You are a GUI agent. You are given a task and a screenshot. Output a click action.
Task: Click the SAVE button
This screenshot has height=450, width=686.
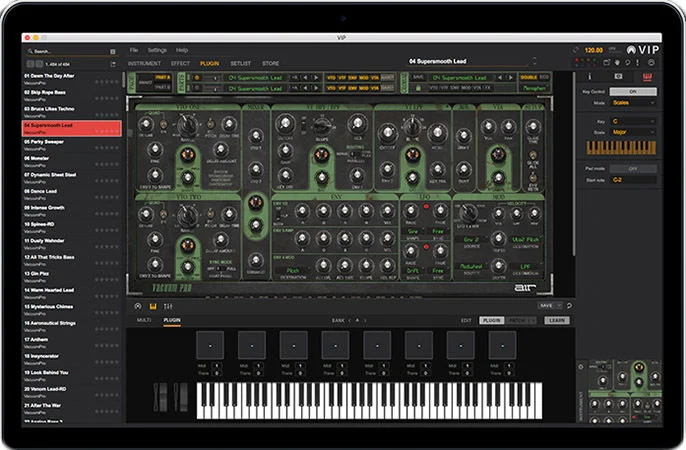tap(546, 306)
